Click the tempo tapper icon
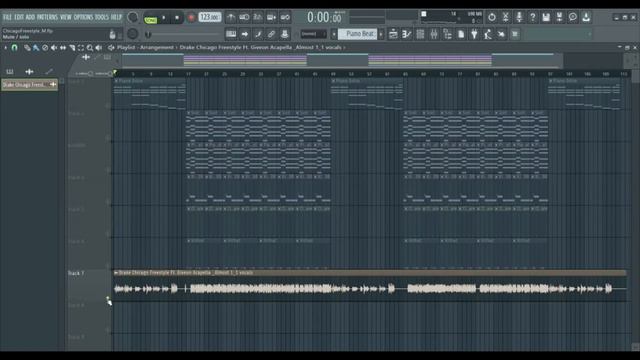640x360 pixels. (x=488, y=34)
